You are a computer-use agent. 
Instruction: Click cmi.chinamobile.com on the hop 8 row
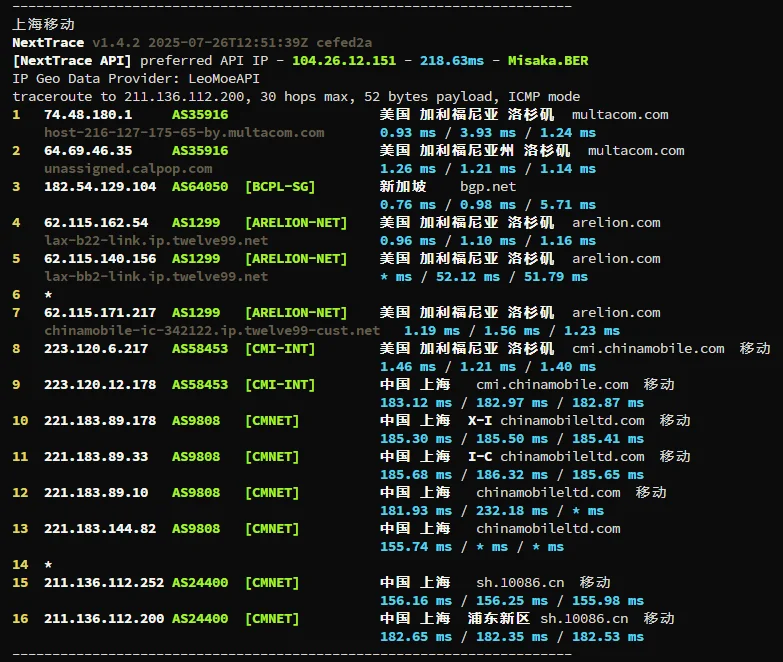[x=648, y=349]
